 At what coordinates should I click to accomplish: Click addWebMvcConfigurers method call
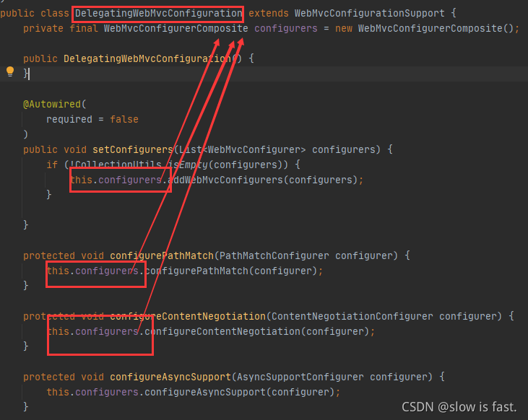click(225, 180)
